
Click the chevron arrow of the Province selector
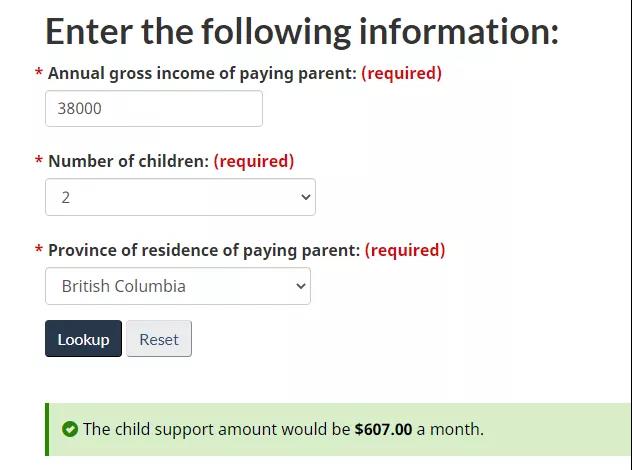(x=301, y=286)
